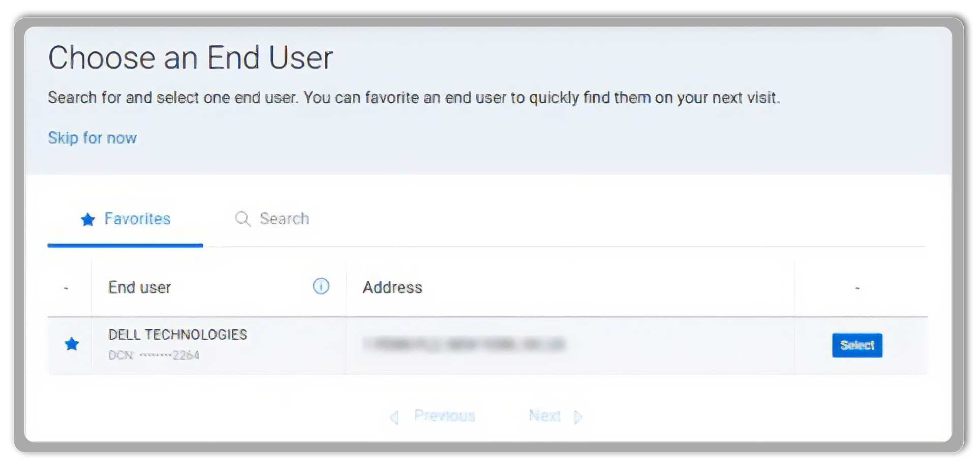Click the star icon in Favorites tab
980x474 pixels.
click(88, 219)
